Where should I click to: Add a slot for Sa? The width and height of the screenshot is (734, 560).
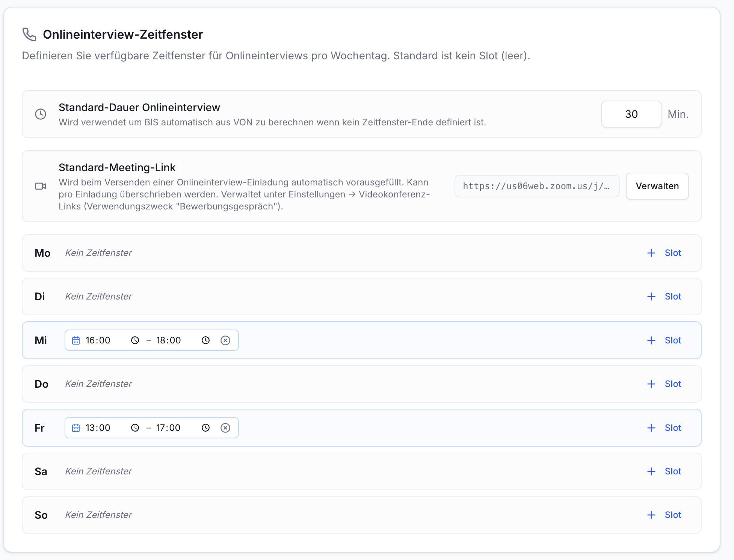[664, 471]
